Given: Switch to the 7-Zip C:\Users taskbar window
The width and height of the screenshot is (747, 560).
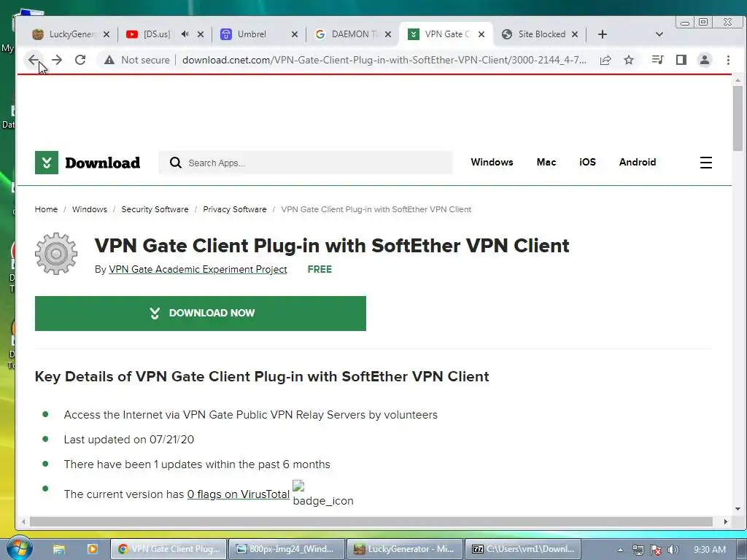Looking at the screenshot, I should coord(522,549).
